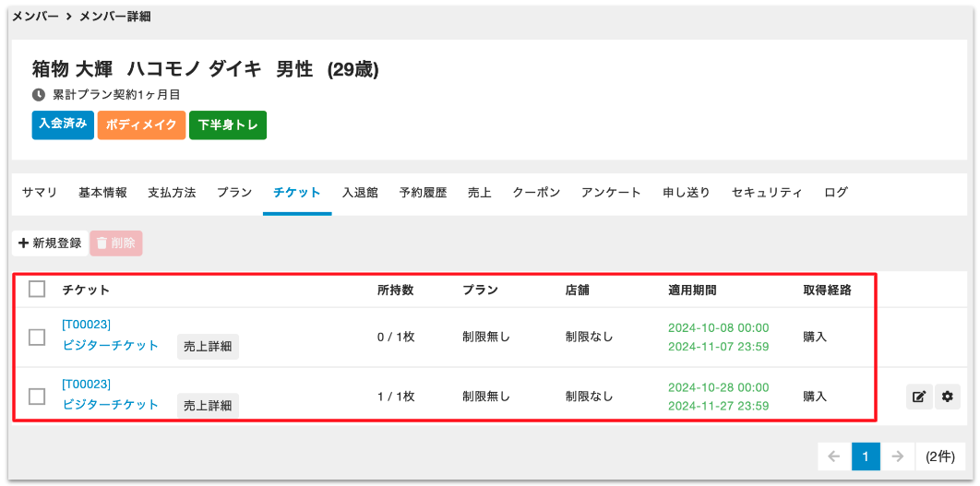The image size is (980, 486).
Task: Go to previous page with left arrow
Action: (833, 456)
